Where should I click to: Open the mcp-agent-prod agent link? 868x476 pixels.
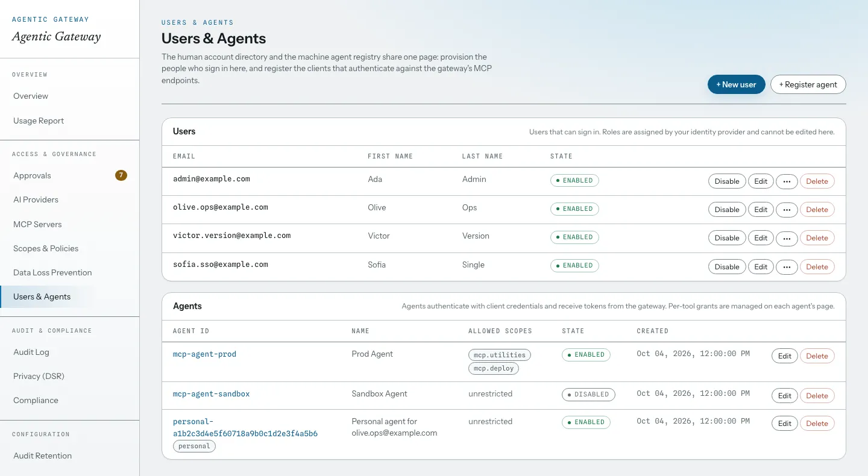(204, 354)
